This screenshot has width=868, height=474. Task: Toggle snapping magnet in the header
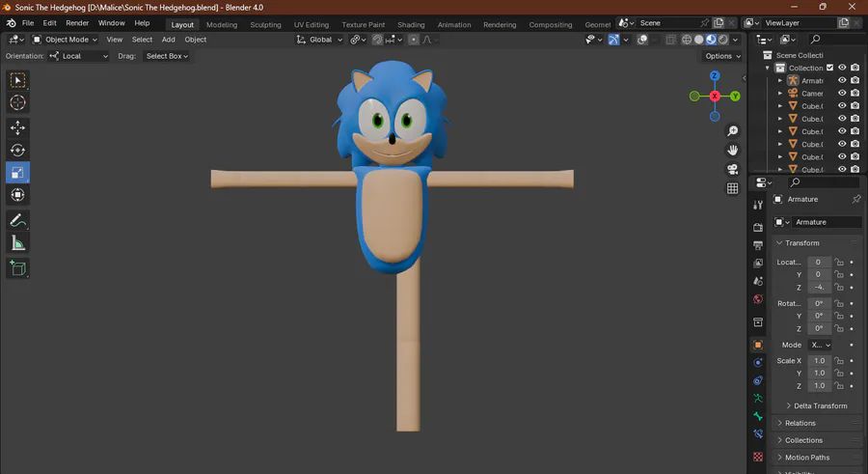[x=377, y=40]
